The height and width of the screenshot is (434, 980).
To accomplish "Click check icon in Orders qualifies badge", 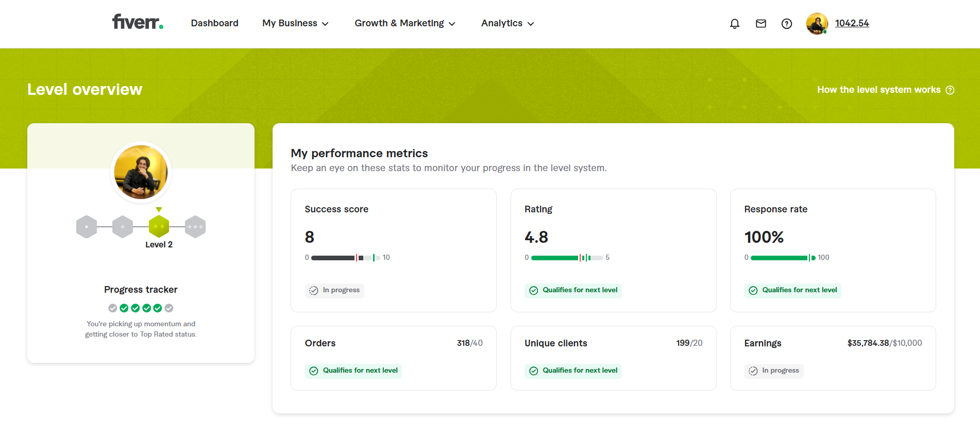I will tap(314, 371).
